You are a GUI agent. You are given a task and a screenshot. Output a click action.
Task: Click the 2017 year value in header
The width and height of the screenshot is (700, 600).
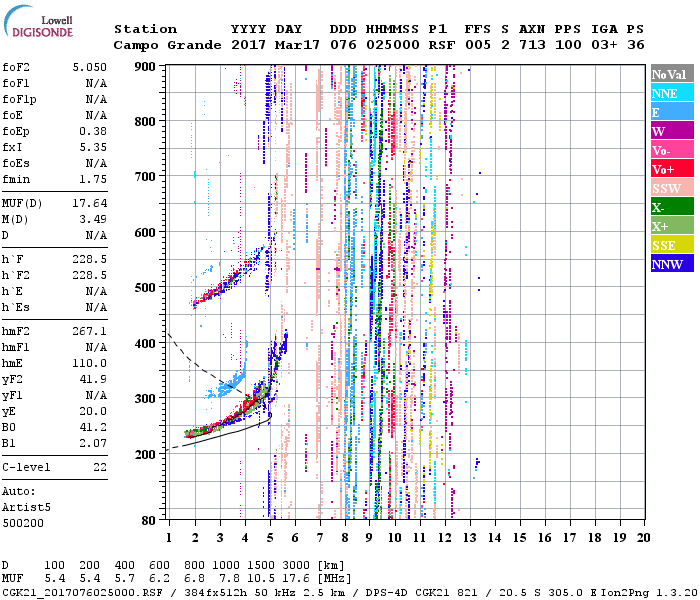(248, 45)
